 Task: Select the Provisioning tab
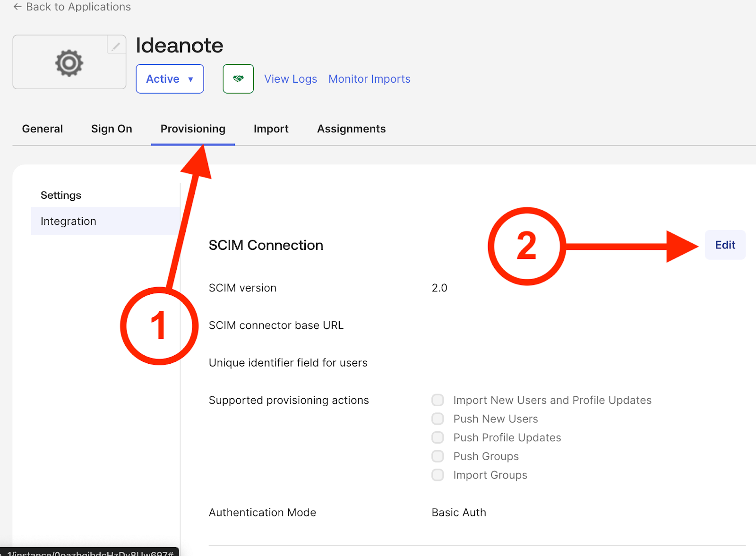coord(193,129)
